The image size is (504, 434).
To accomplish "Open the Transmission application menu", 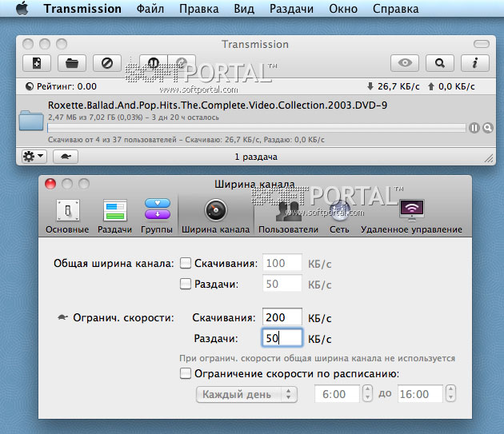I will pyautogui.click(x=82, y=9).
